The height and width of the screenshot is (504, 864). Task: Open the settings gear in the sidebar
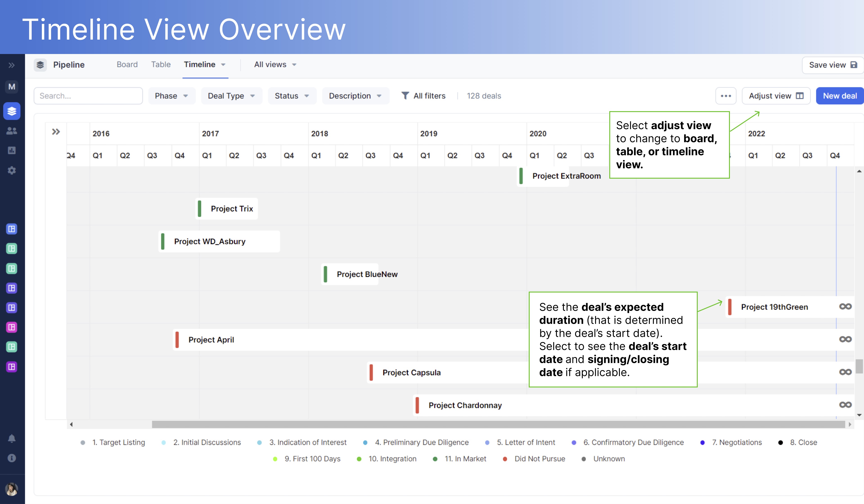point(12,170)
